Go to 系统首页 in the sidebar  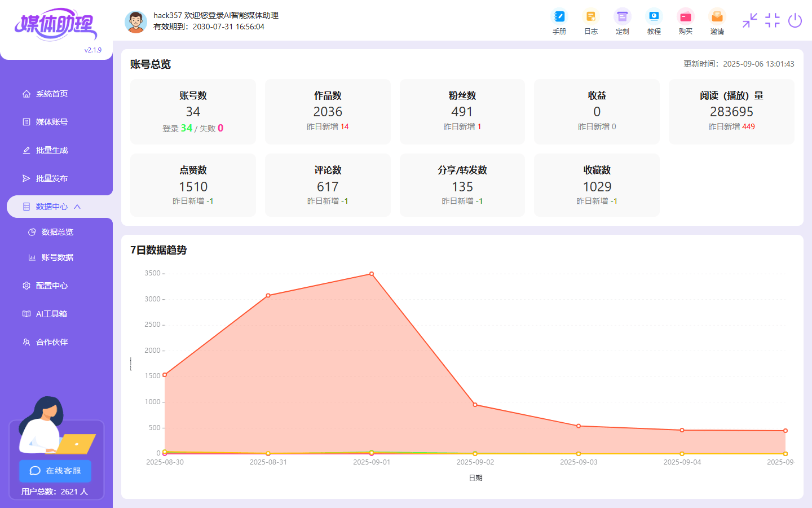51,94
